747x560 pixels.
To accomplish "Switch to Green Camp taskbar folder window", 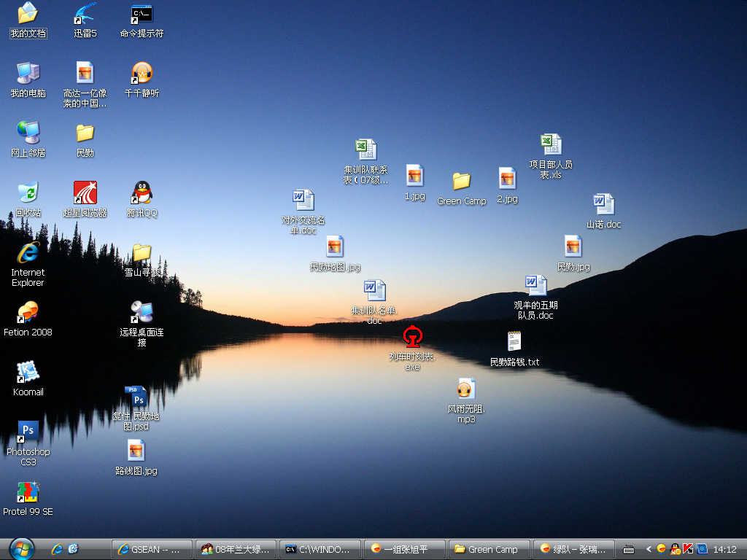I will pos(489,549).
